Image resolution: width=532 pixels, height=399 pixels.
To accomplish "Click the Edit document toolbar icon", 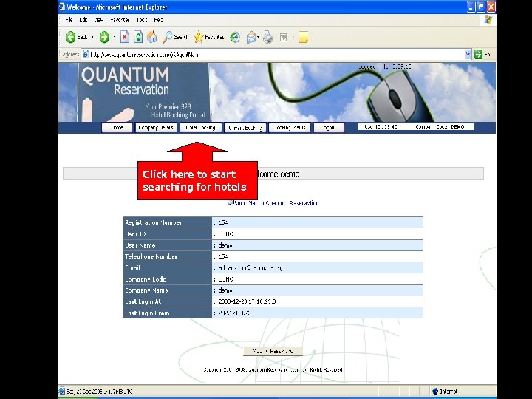I will tap(283, 37).
